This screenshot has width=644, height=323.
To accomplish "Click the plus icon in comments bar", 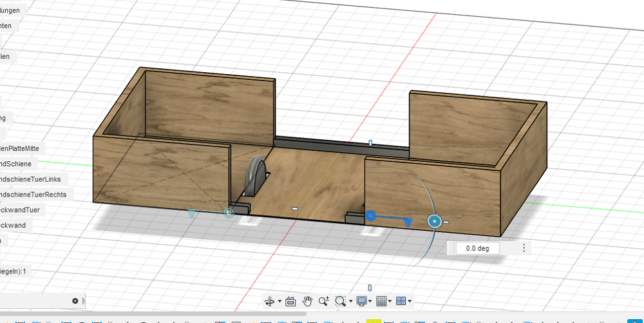I will coord(75,300).
